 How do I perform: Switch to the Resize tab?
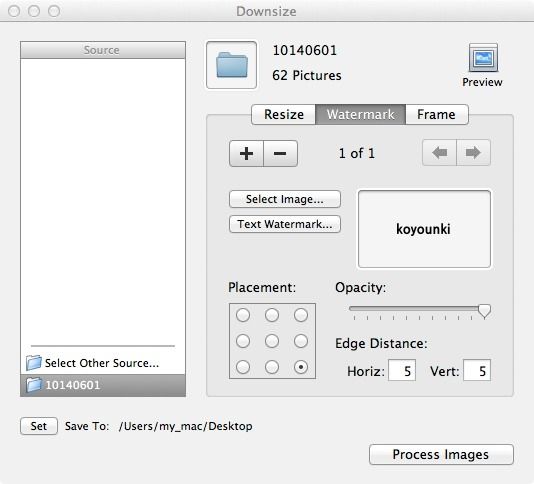(x=284, y=114)
